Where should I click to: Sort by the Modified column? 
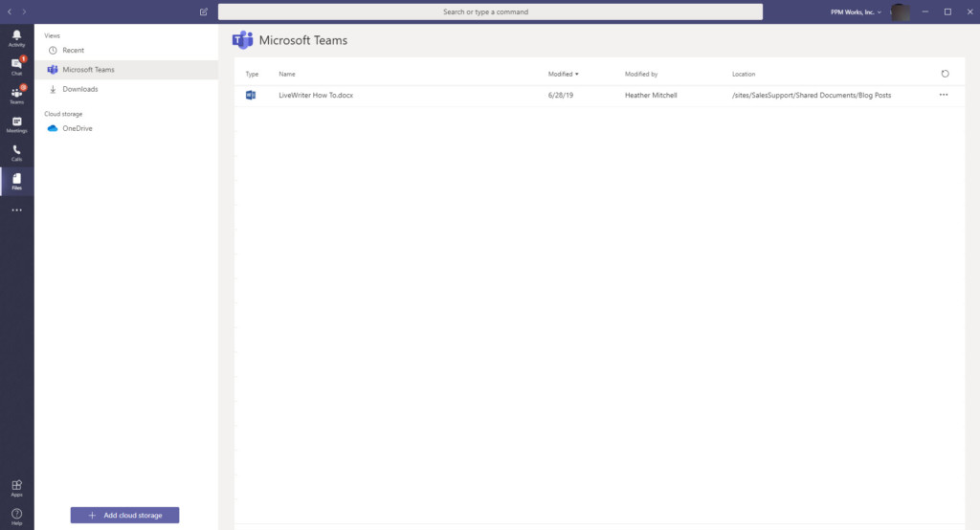[563, 74]
